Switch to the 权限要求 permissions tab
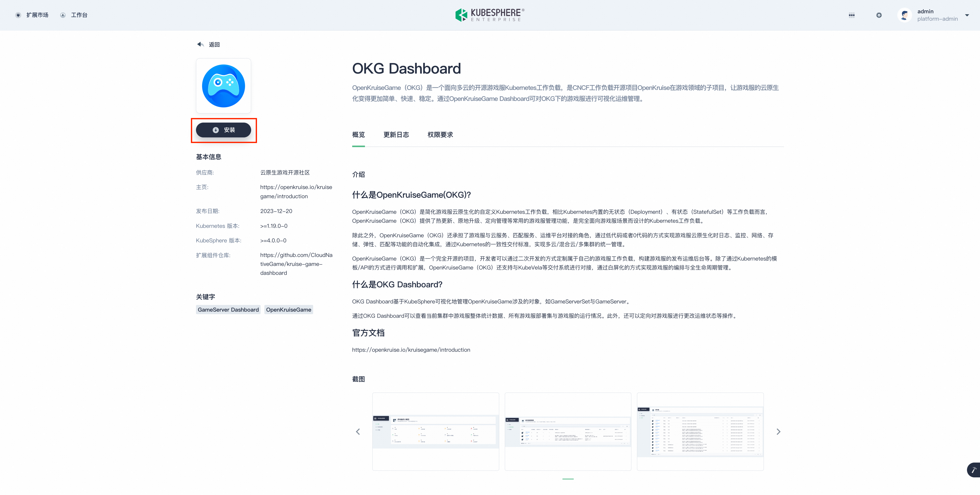 [x=440, y=135]
